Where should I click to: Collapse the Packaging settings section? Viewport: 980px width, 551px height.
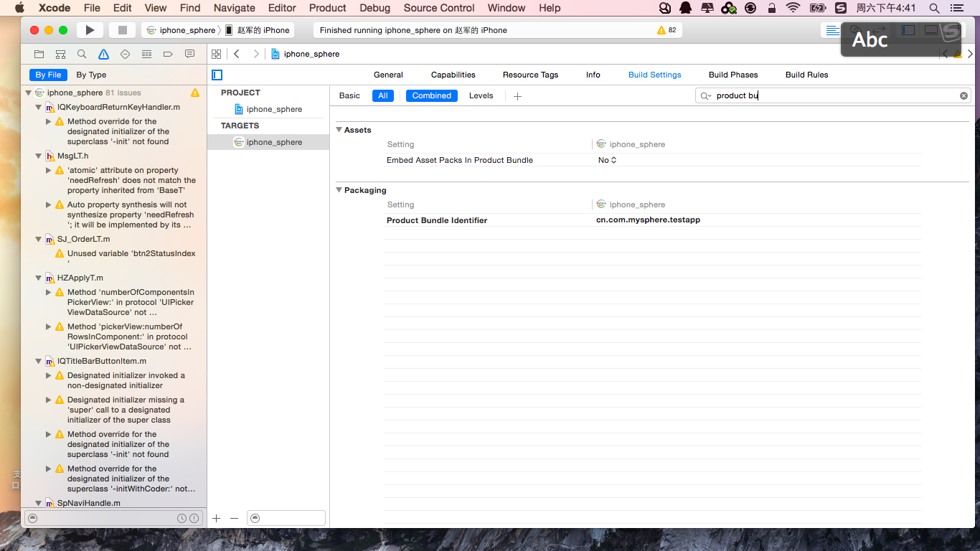[x=339, y=190]
